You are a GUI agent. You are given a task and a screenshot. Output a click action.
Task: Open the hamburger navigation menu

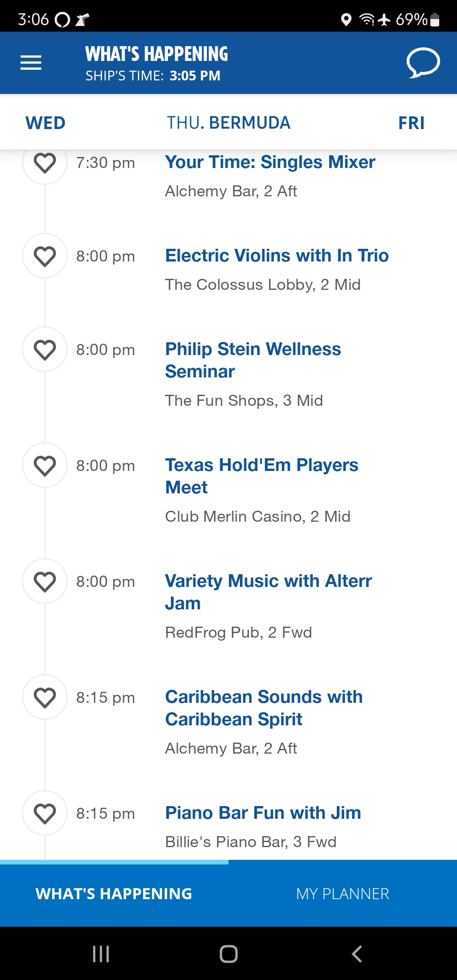tap(31, 63)
